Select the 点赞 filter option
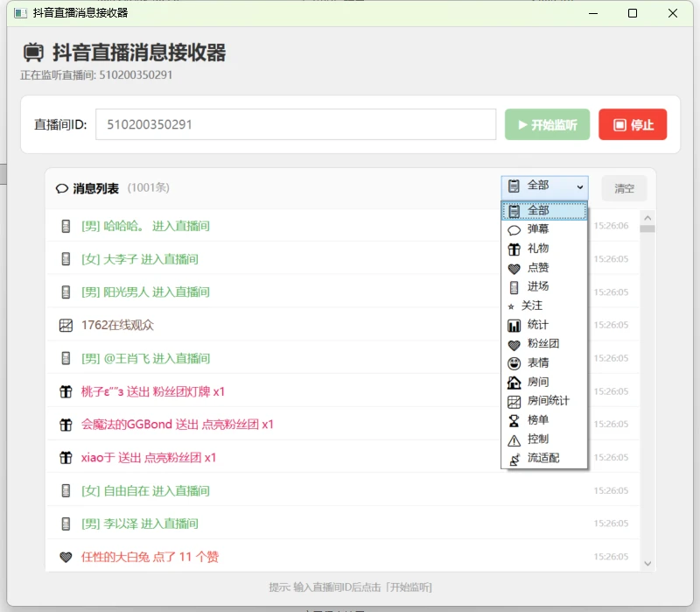The image size is (700, 612). pyautogui.click(x=544, y=268)
